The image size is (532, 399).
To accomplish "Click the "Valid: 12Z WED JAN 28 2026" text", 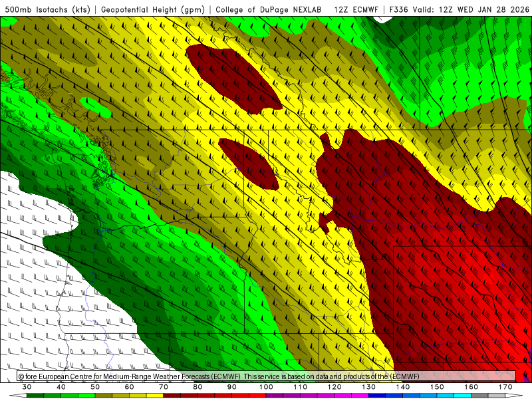I will [x=471, y=9].
